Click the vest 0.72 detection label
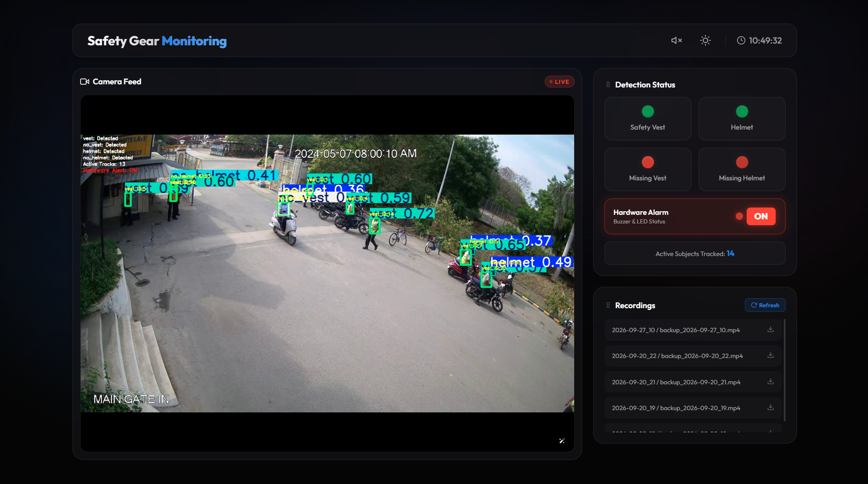 tap(402, 213)
